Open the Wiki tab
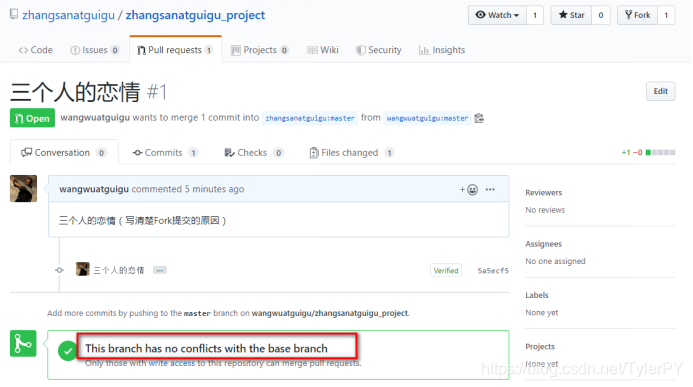The height and width of the screenshot is (387, 693). tap(323, 50)
